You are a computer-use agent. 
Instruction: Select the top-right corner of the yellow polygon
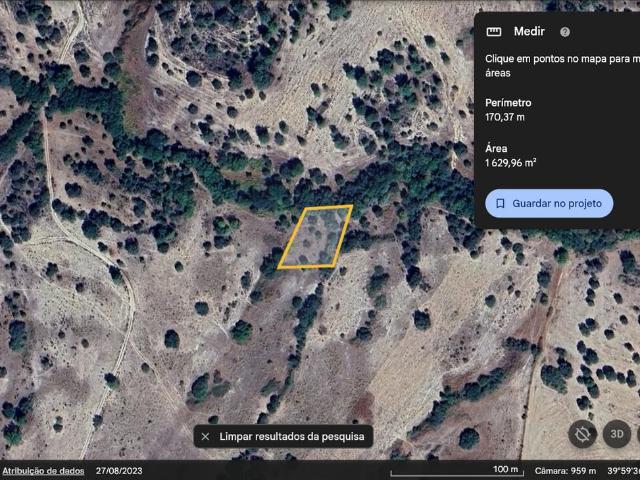click(352, 206)
